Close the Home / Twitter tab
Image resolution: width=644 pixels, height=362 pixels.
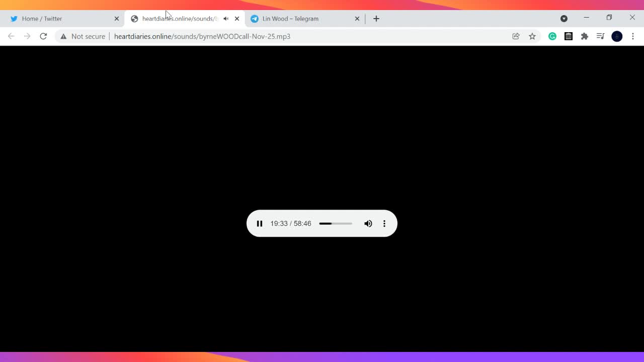tap(117, 19)
